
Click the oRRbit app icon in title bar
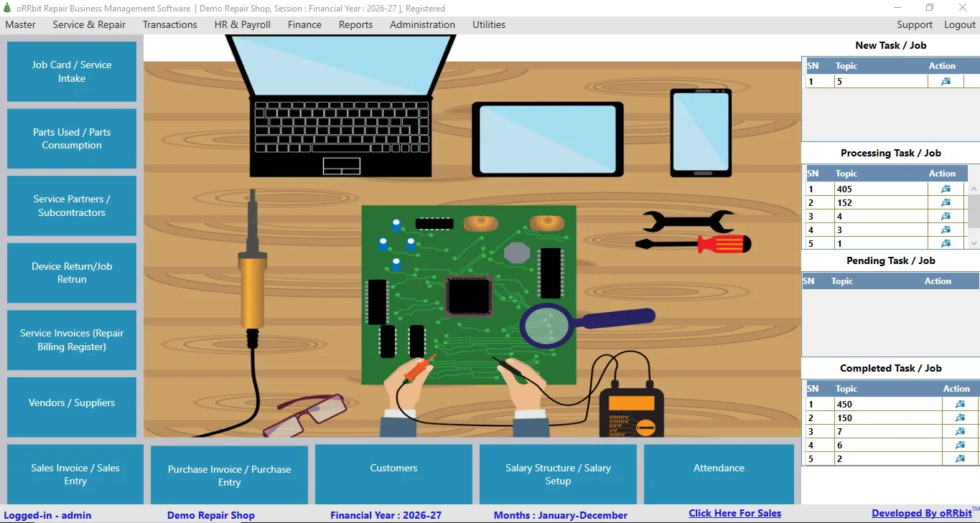tap(7, 8)
